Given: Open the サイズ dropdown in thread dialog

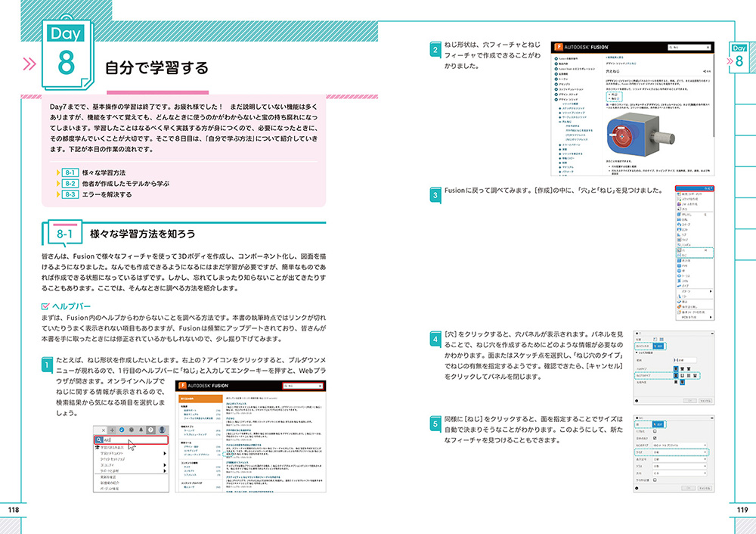Looking at the screenshot, I should [x=680, y=452].
